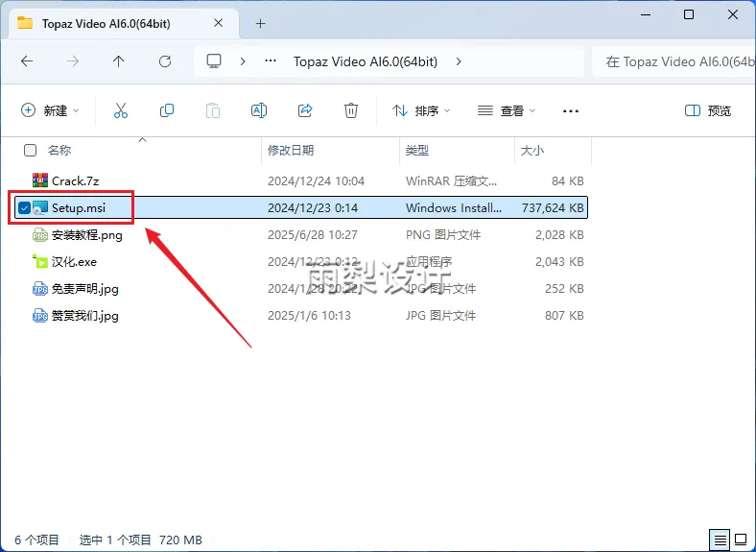The height and width of the screenshot is (552, 756).
Task: Click the size 807 KB
Action: (x=564, y=316)
